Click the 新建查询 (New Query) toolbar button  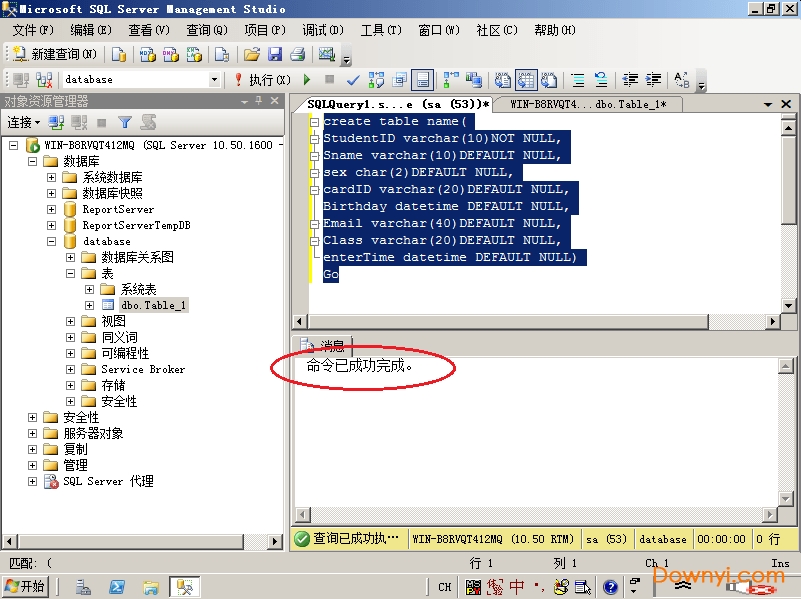click(56, 54)
